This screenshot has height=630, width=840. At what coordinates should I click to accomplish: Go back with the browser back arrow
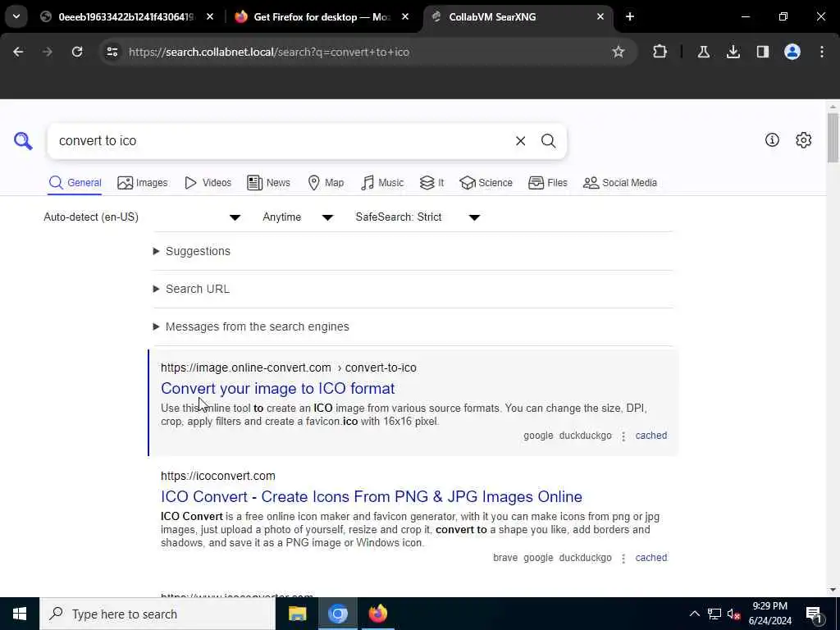click(18, 52)
